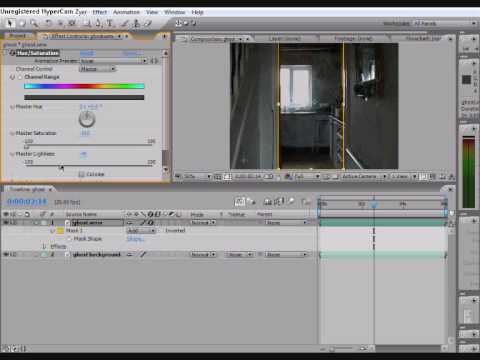Switch to the Project tab

point(17,36)
